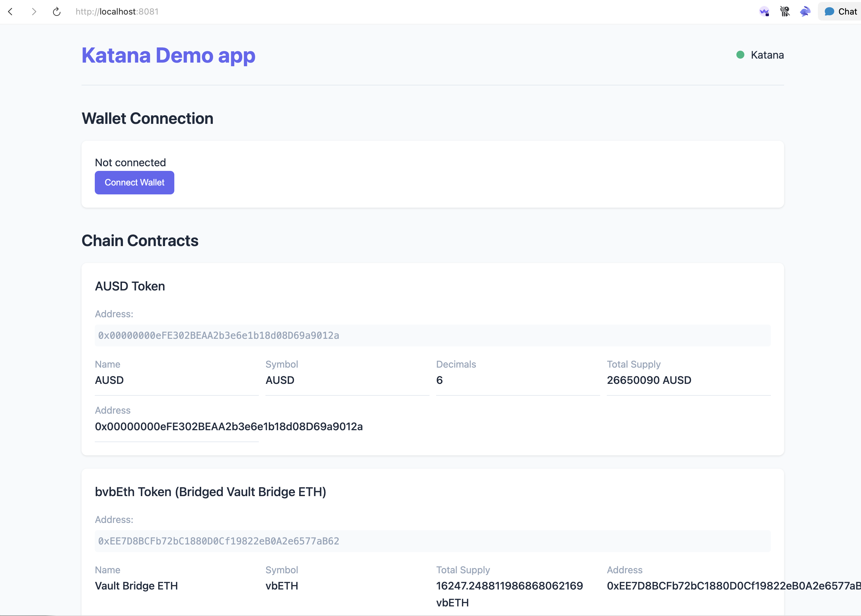Viewport: 861px width, 616px height.
Task: Click the AUSD Token card heading
Action: tap(130, 286)
